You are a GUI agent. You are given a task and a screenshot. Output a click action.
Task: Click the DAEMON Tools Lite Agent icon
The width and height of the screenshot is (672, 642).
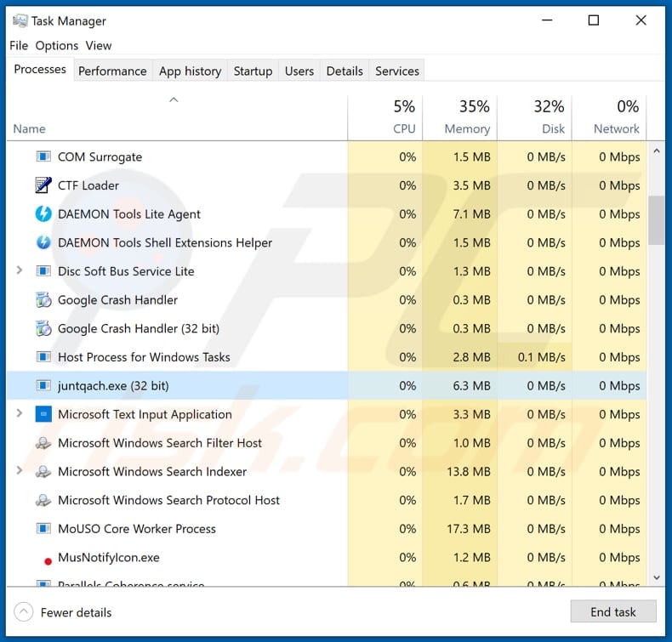pyautogui.click(x=43, y=213)
